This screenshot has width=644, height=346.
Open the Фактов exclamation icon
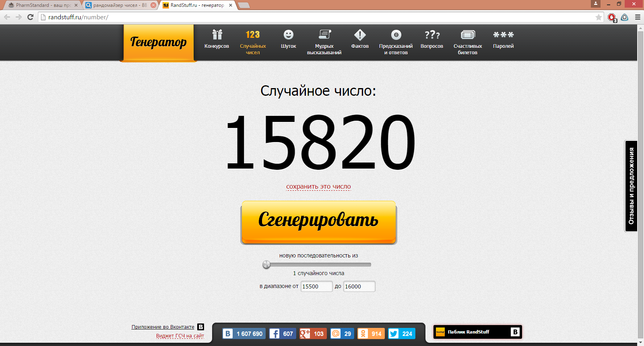coord(360,39)
